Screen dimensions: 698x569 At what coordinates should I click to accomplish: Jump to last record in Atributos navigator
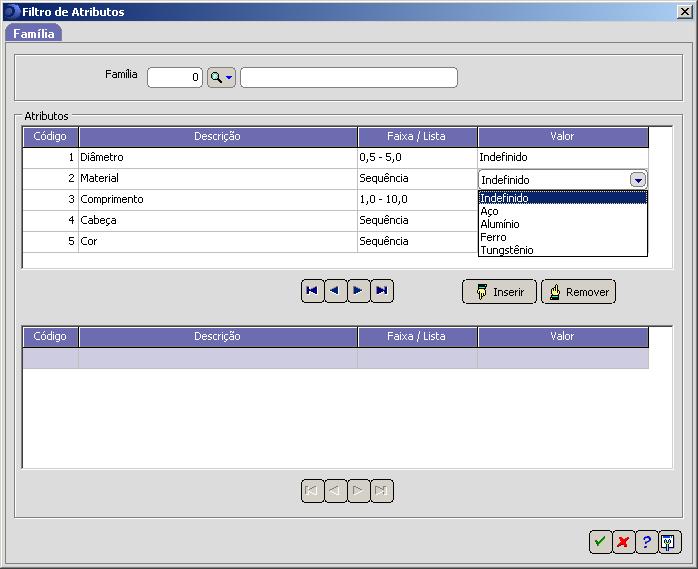click(x=381, y=291)
